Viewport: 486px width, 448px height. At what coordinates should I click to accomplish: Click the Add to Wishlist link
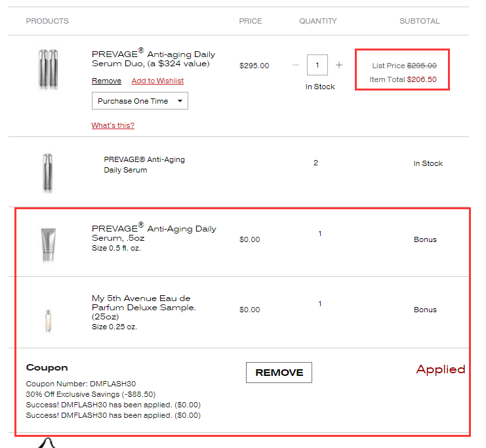157,81
